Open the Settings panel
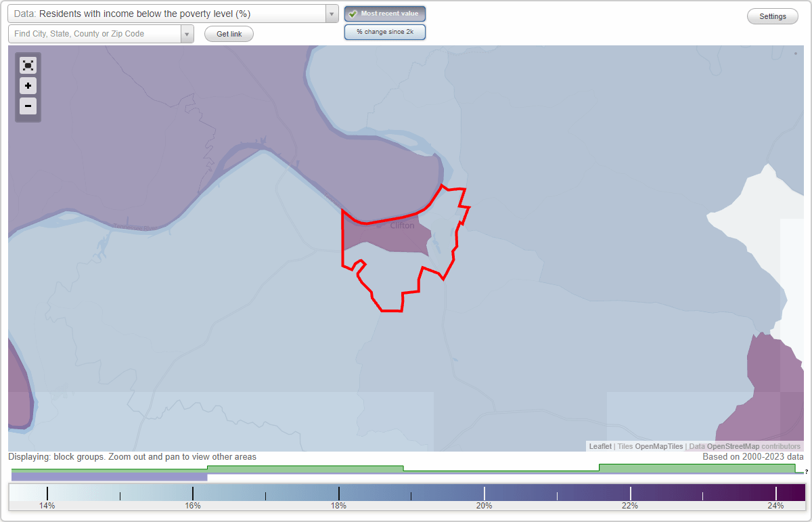This screenshot has height=522, width=812. click(772, 16)
